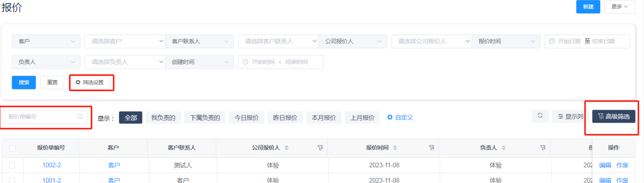Sort by 负责人 column arrows
This screenshot has width=644, height=183.
coord(503,148)
